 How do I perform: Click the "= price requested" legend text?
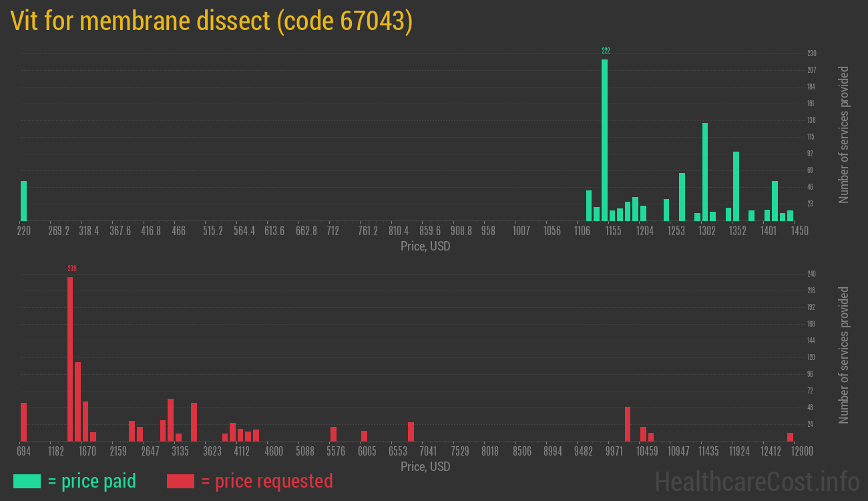point(266,481)
